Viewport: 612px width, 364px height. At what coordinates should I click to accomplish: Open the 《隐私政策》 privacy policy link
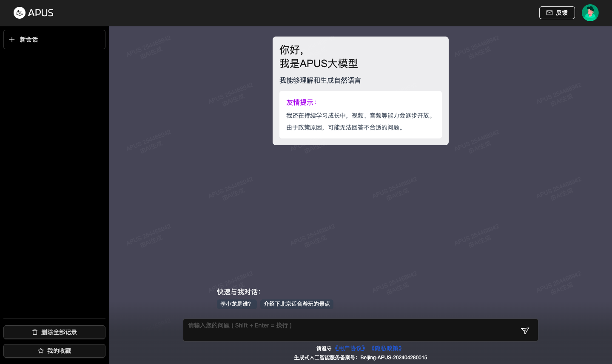click(x=386, y=348)
